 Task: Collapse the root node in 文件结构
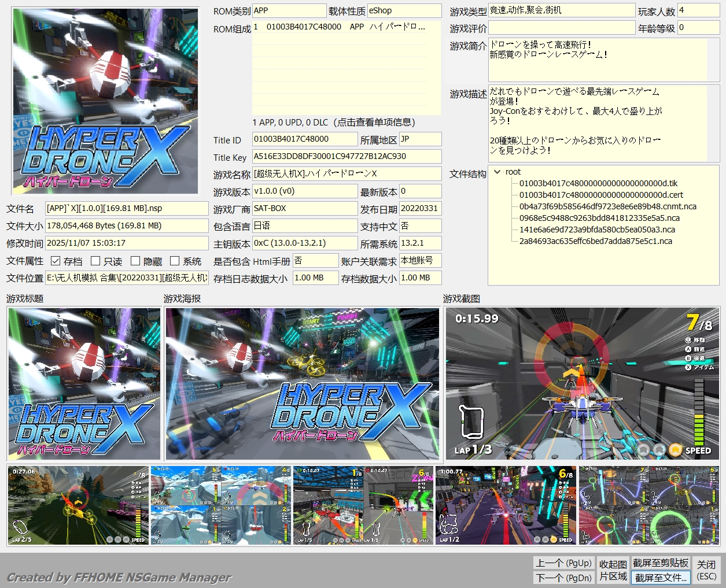pos(498,172)
